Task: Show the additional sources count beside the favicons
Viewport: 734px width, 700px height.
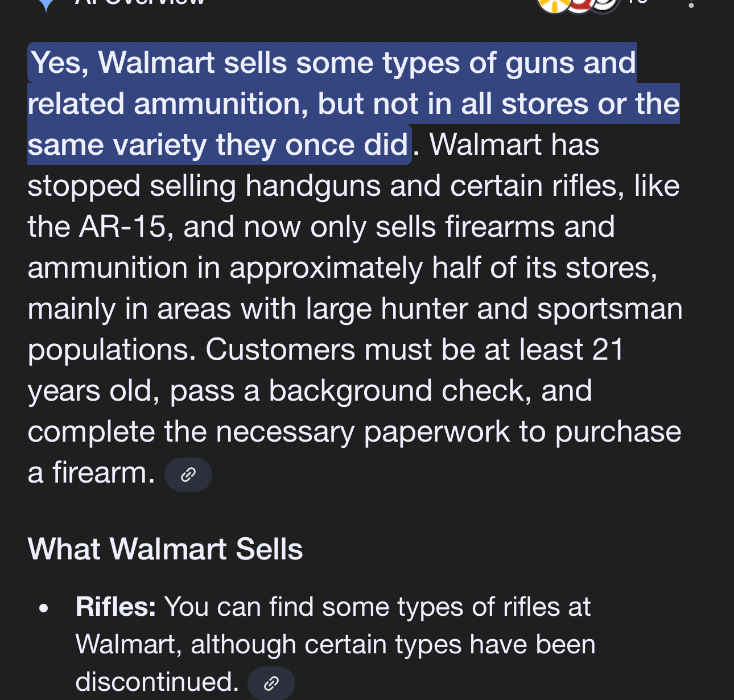Action: 637,2
